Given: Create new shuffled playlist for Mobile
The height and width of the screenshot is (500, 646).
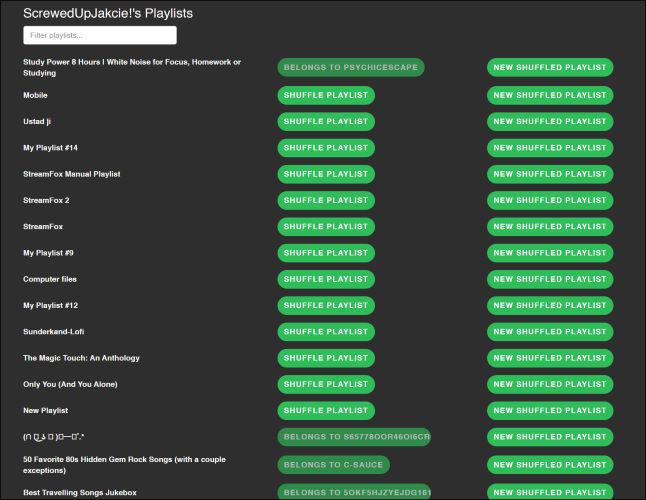Looking at the screenshot, I should (550, 95).
